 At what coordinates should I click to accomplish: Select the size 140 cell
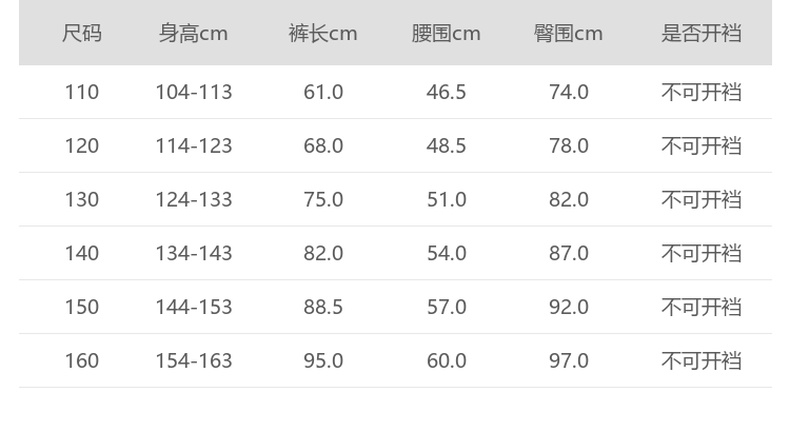pyautogui.click(x=82, y=254)
